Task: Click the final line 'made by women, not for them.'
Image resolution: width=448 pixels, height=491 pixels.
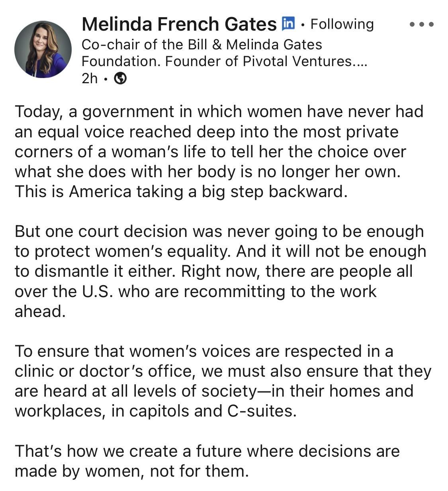Action: 132,471
